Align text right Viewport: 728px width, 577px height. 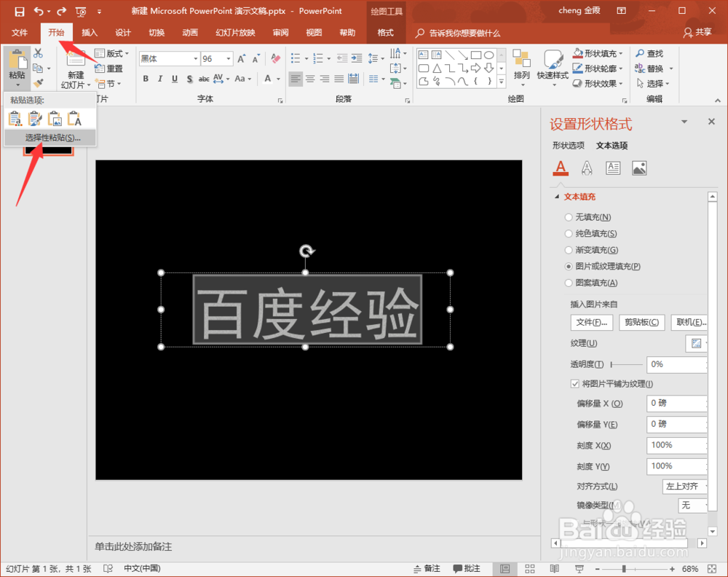click(x=325, y=79)
